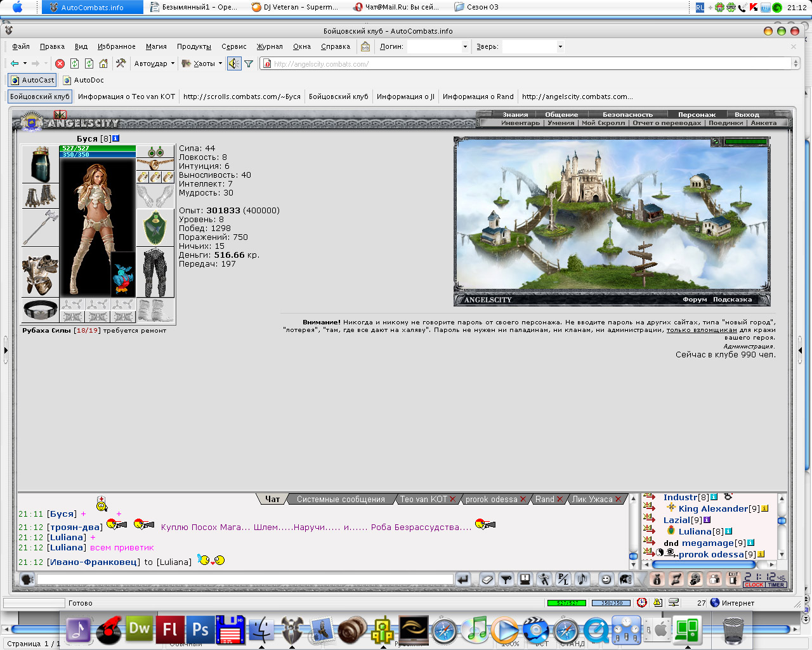Click the Инвентарь game menu link
The height and width of the screenshot is (650, 812).
click(x=520, y=123)
